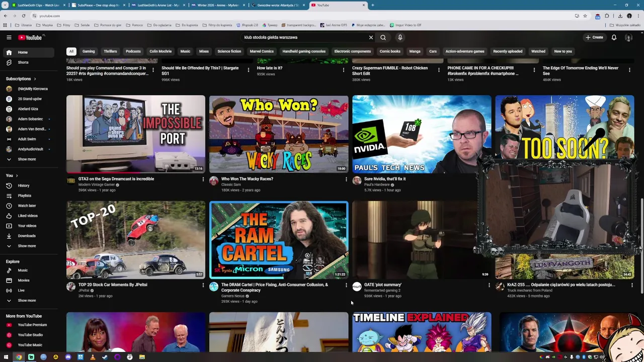Viewport: 644px width, 362px height.
Task: Select the Thrillers filter chip
Action: click(110, 51)
